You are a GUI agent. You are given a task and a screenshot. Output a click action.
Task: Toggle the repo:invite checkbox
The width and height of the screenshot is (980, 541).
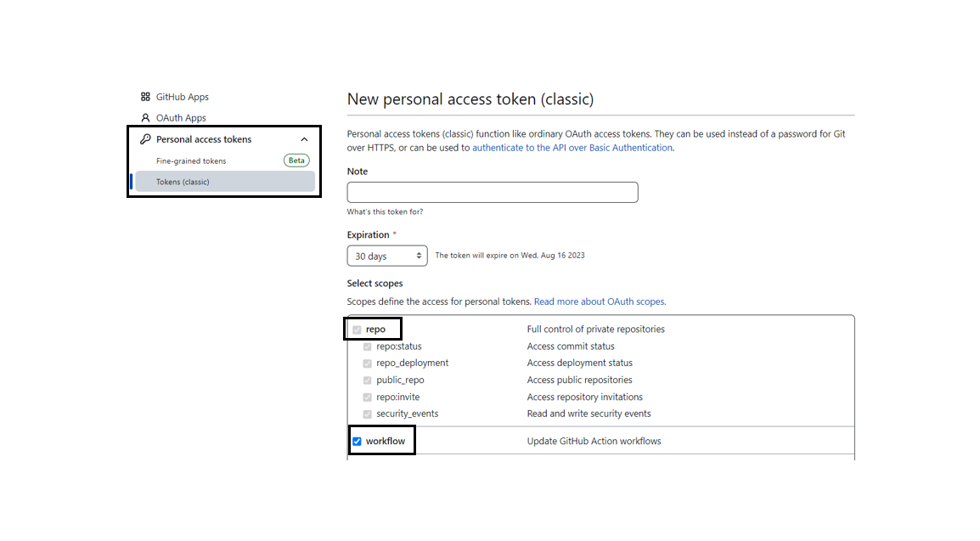pos(368,397)
